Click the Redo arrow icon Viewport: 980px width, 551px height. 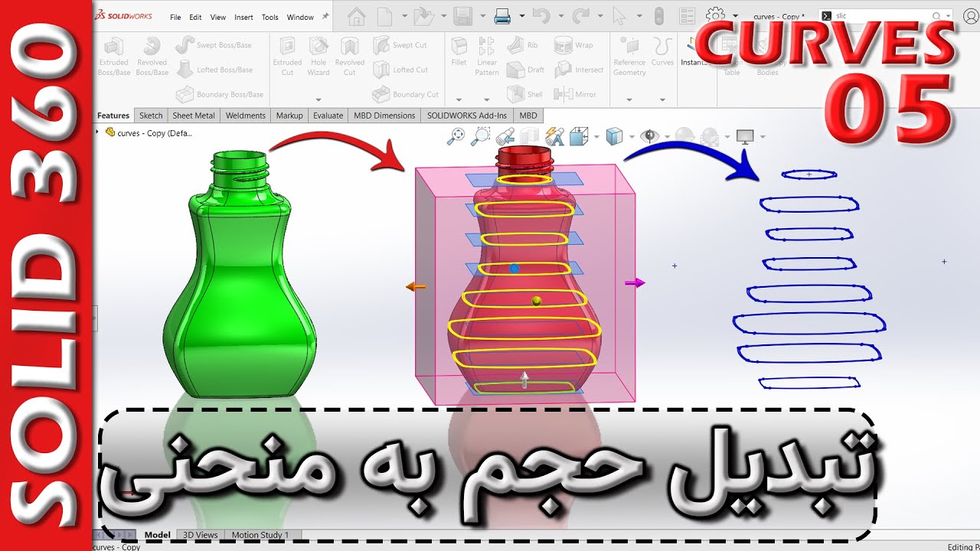(x=581, y=15)
